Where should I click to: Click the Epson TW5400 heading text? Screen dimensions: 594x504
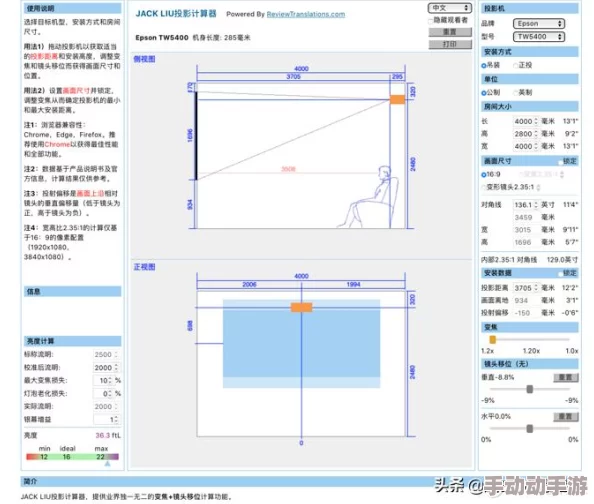[x=162, y=38]
